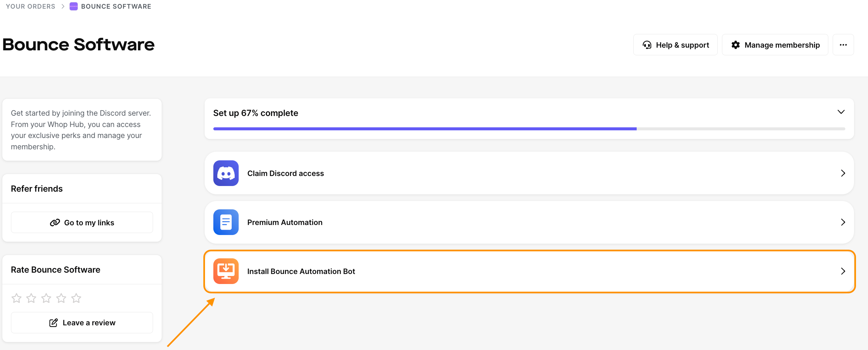Open Claim Discord access via its chevron
868x350 pixels.
[x=843, y=173]
